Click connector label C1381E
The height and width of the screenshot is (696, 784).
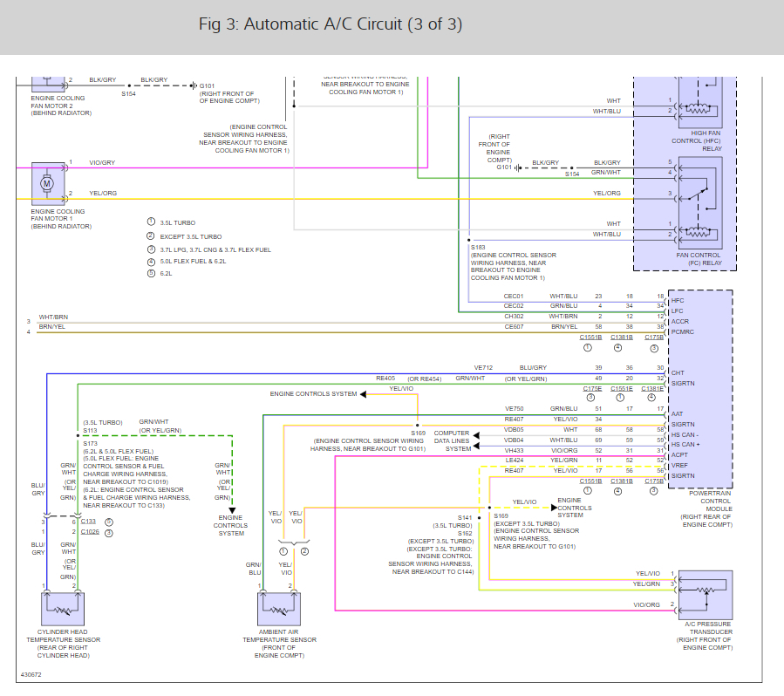point(652,388)
